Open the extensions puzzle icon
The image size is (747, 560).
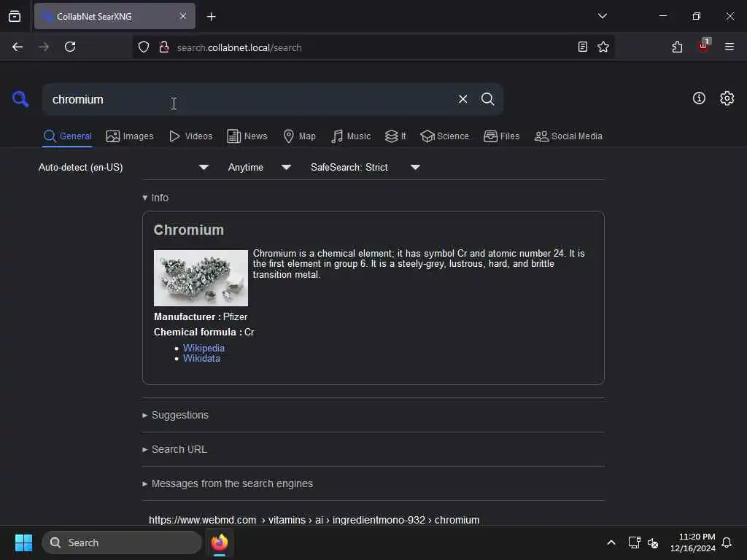pos(677,47)
